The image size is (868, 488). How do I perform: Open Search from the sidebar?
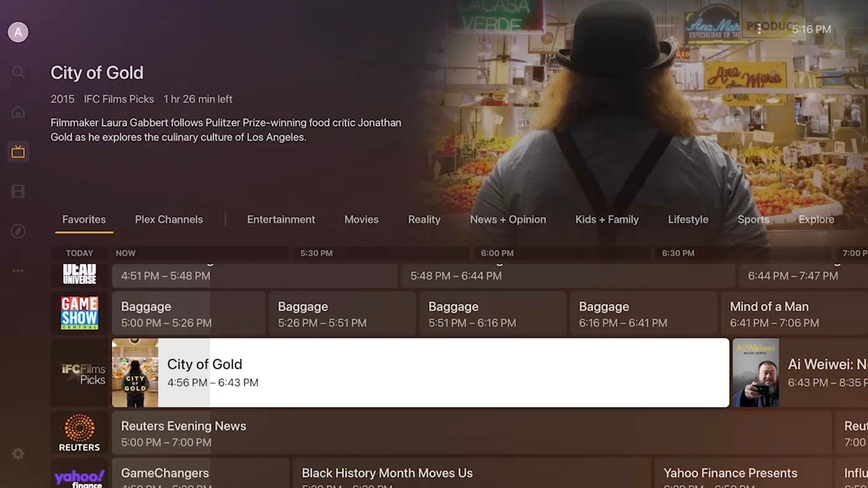click(x=18, y=72)
